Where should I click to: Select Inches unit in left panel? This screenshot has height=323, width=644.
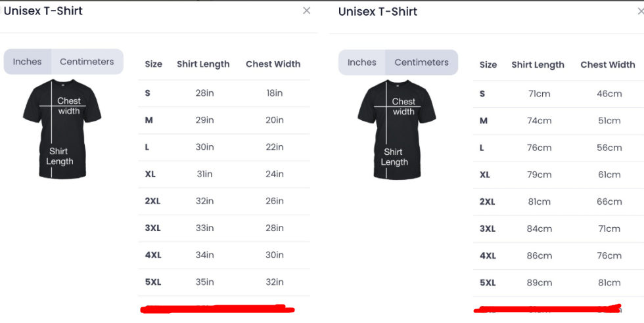(28, 62)
